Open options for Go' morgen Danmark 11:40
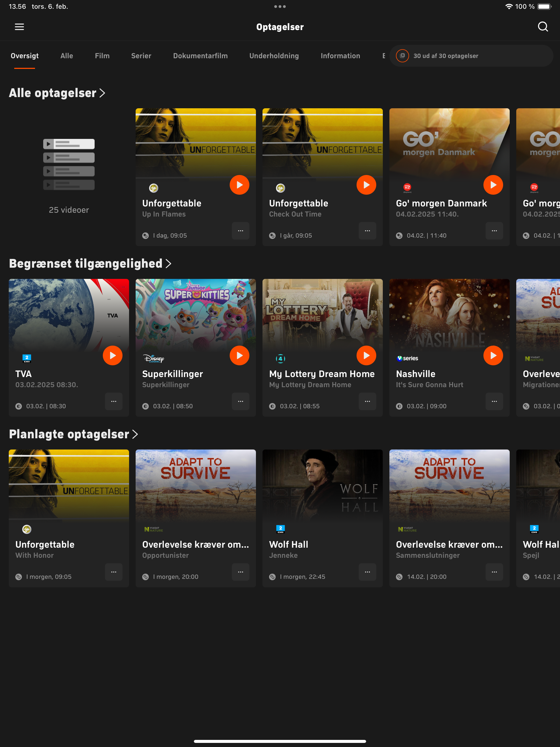This screenshot has height=747, width=560. click(x=494, y=231)
